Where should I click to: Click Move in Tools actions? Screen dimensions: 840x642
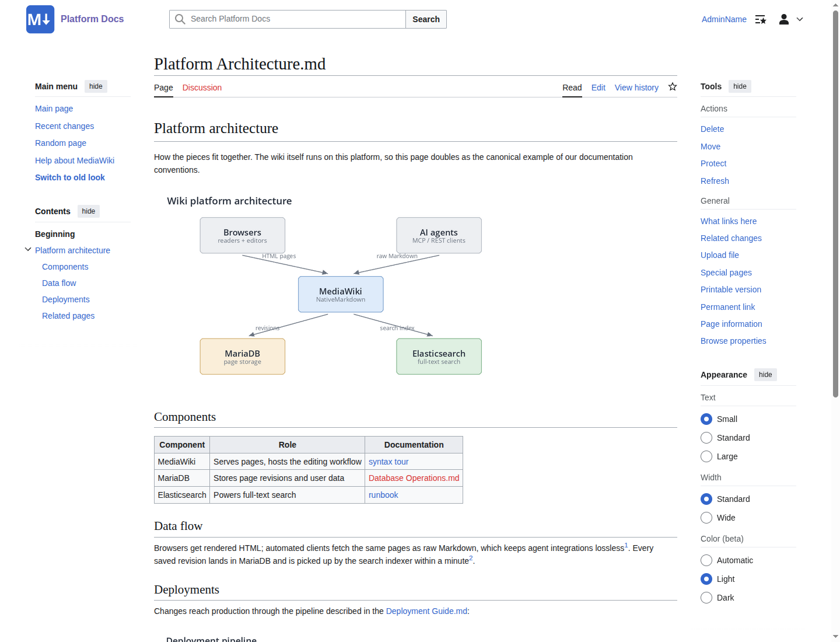(710, 146)
